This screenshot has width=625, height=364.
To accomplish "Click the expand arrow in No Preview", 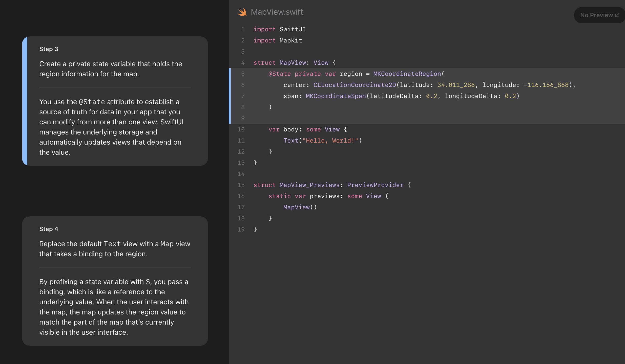I will click(x=617, y=15).
